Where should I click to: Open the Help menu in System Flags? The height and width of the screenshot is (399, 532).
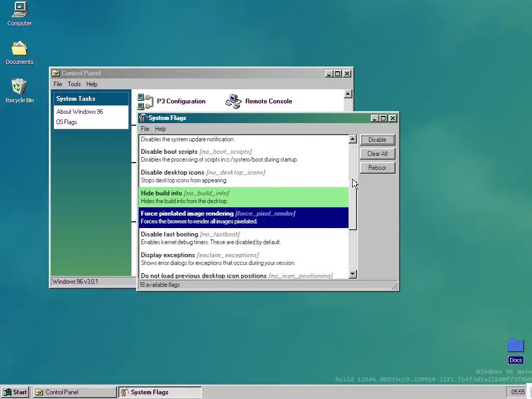click(160, 129)
